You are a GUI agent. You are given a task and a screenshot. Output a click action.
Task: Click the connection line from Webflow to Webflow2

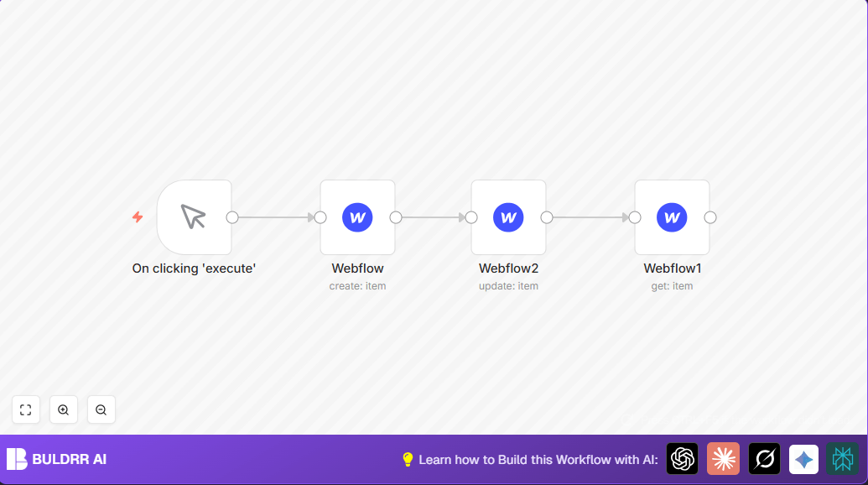tap(434, 217)
